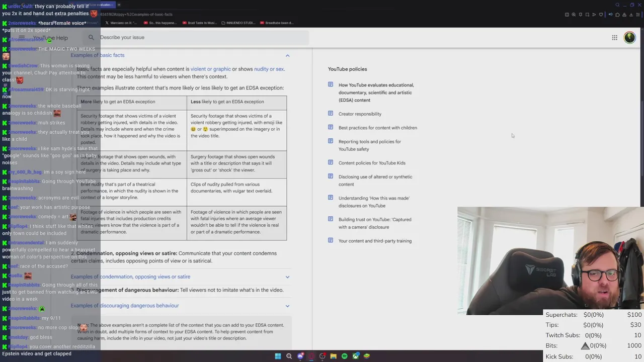Open Spotify from the taskbar

[344, 356]
